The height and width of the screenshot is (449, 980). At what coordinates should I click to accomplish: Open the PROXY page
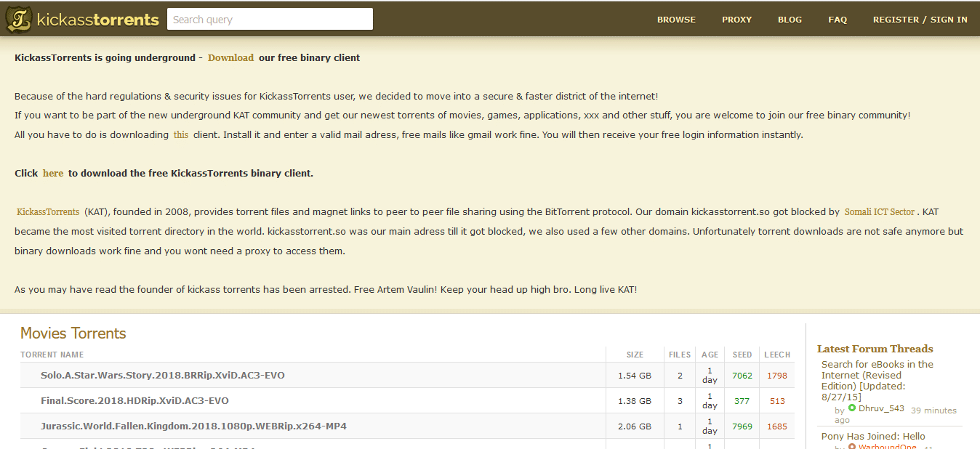coord(736,20)
